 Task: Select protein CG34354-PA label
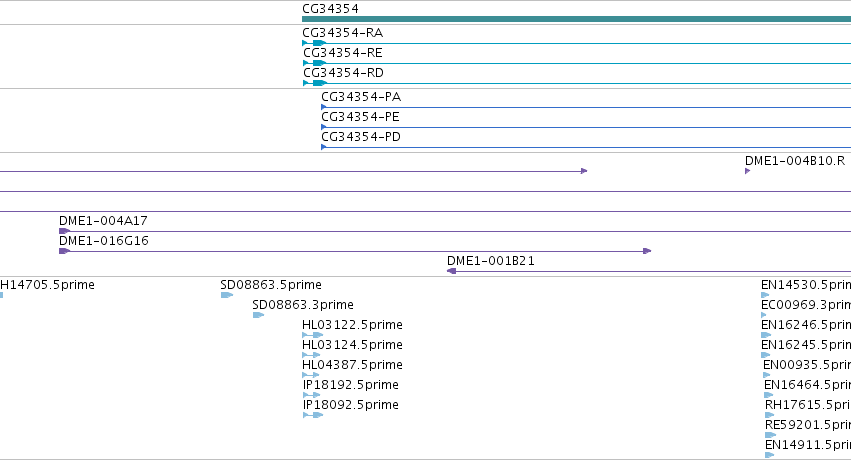(x=361, y=97)
